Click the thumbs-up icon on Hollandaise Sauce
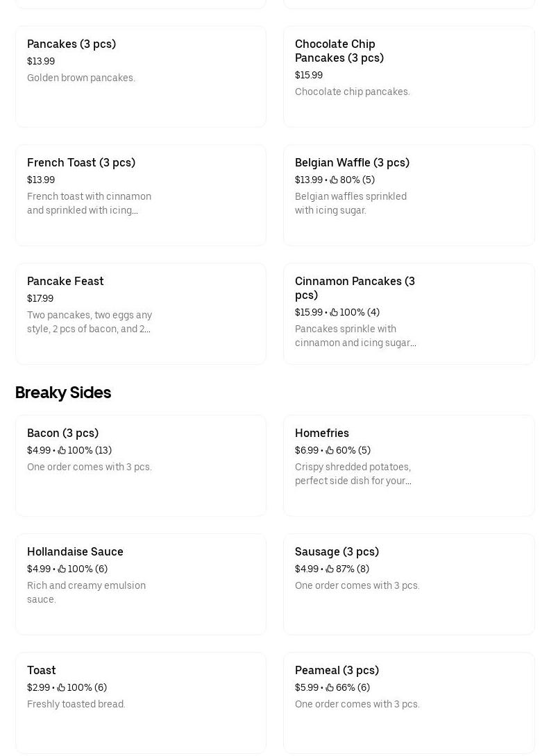Viewport: 558px width, 756px height. 61,569
